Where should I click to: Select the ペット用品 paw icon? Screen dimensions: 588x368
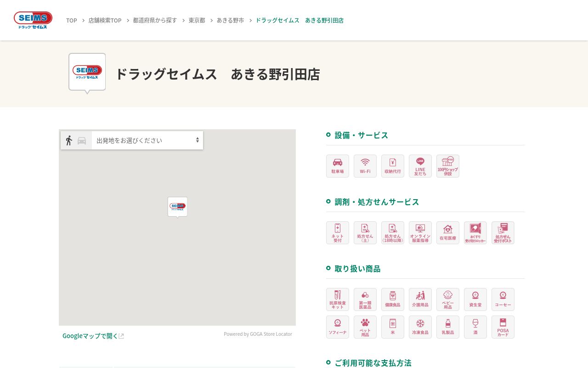(365, 327)
